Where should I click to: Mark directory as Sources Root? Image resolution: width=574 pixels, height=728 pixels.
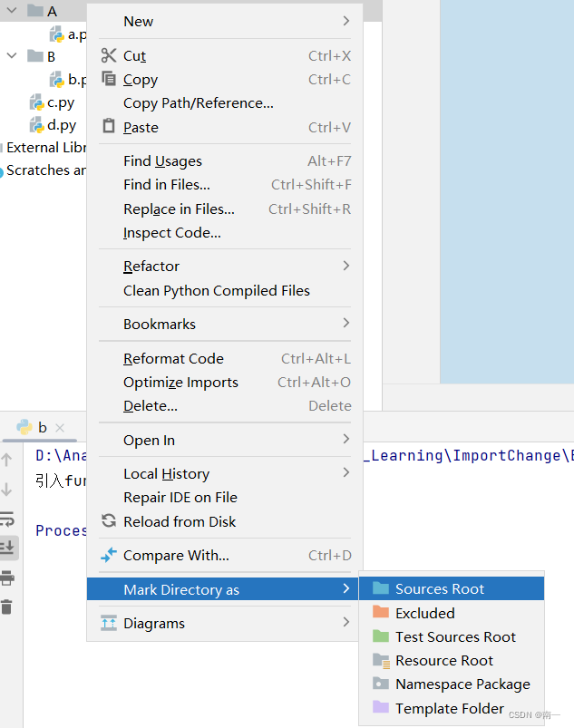(452, 588)
